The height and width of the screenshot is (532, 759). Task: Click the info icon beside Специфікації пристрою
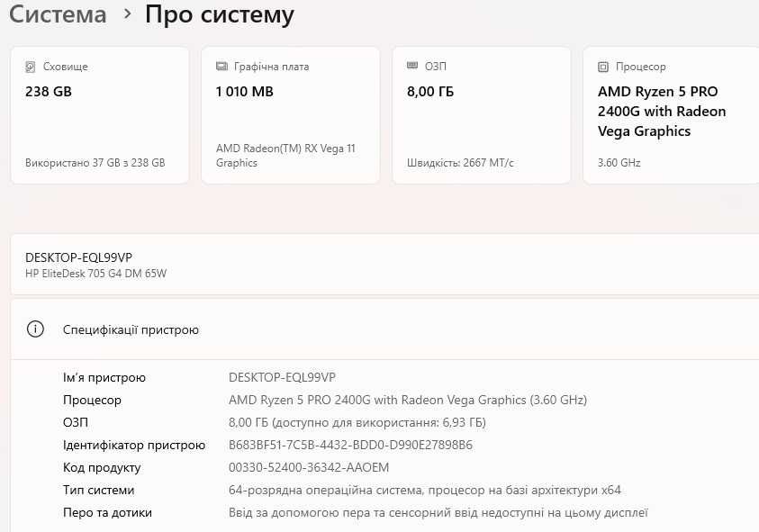(x=35, y=329)
